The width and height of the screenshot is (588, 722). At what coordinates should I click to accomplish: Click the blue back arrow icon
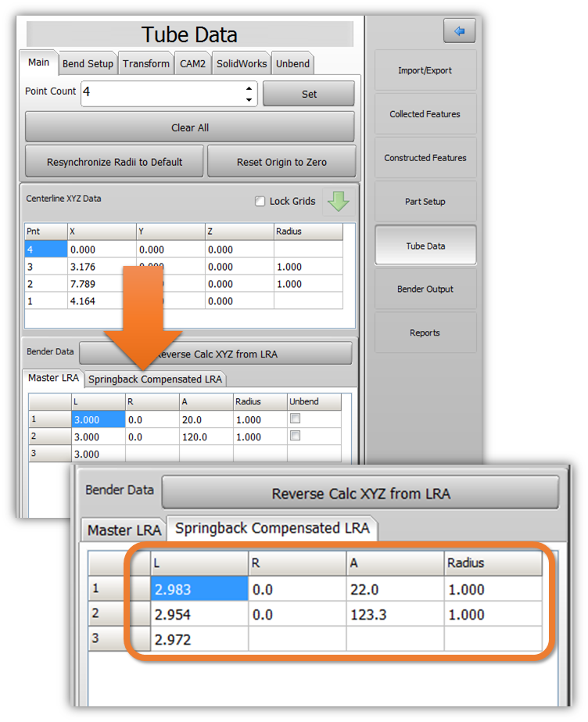click(x=459, y=31)
